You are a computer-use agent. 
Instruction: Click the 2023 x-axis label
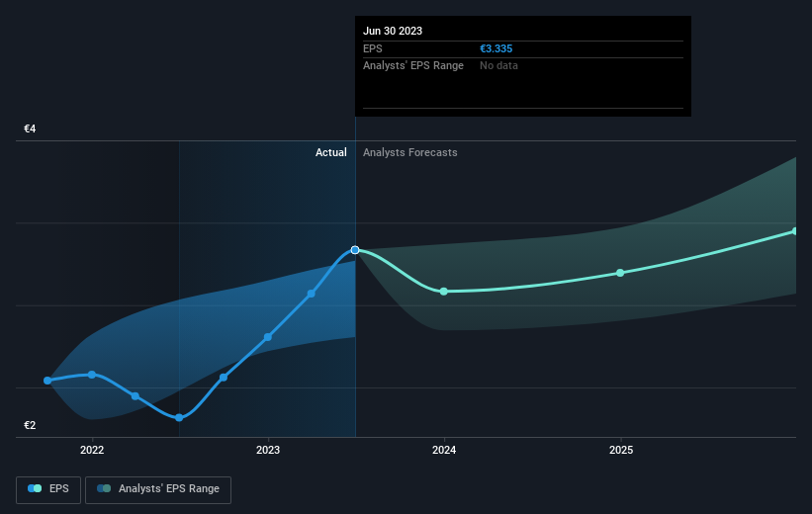pos(268,450)
